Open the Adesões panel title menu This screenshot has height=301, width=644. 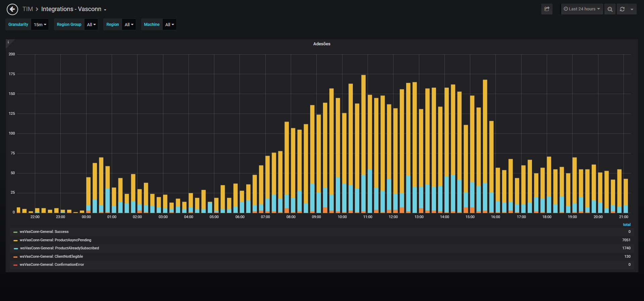[x=322, y=44]
